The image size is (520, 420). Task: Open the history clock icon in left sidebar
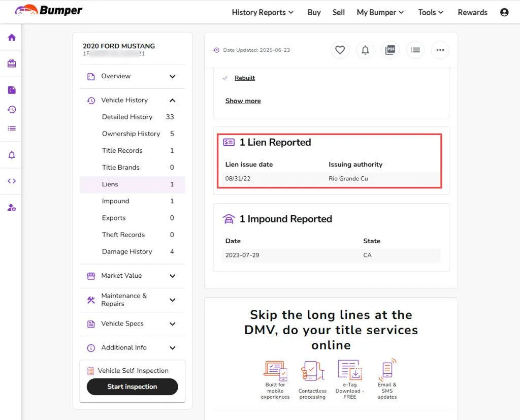[12, 110]
